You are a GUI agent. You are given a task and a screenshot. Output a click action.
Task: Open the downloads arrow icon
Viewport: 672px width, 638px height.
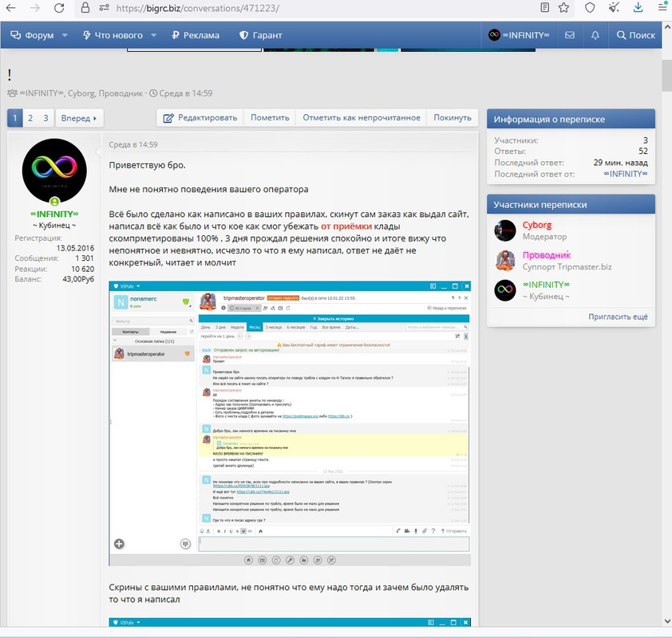pos(638,7)
